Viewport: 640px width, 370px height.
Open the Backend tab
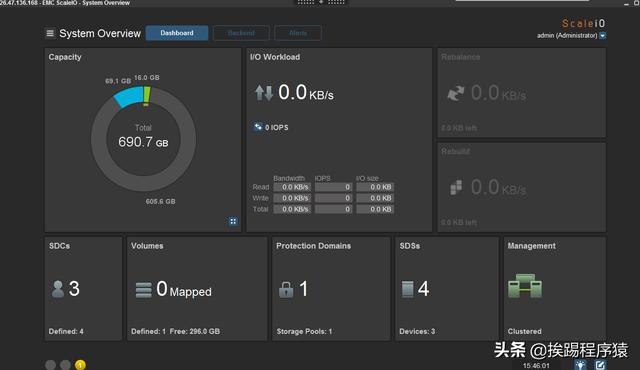241,33
